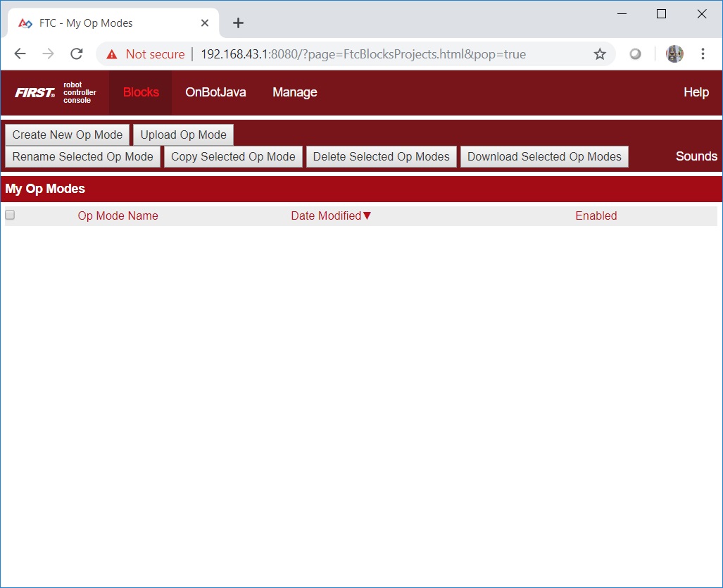Select the Blocks tab
This screenshot has height=588, width=723.
(x=141, y=92)
